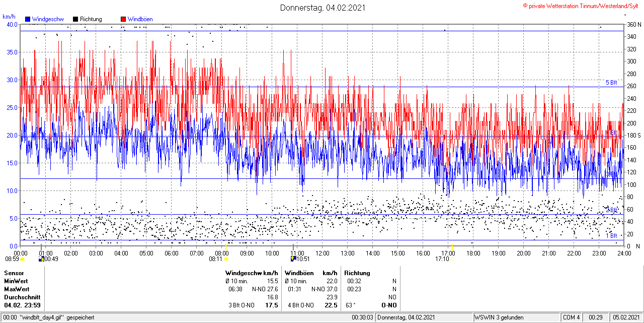Click the current wind speed value 17.5

272,305
